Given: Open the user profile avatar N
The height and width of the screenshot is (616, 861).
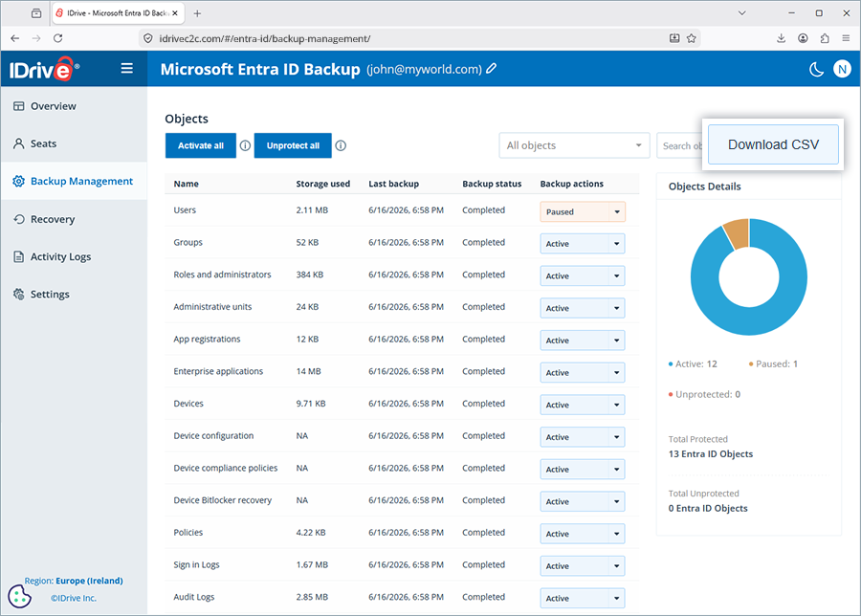Looking at the screenshot, I should pyautogui.click(x=842, y=69).
